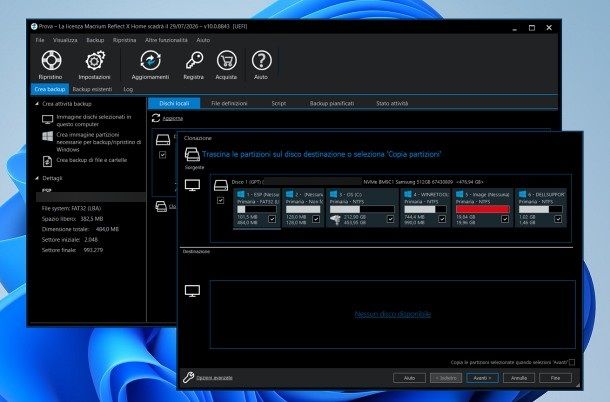This screenshot has width=610, height=402.
Task: Select 'Immagine dischi selezionati in questo computer'
Action: point(93,121)
